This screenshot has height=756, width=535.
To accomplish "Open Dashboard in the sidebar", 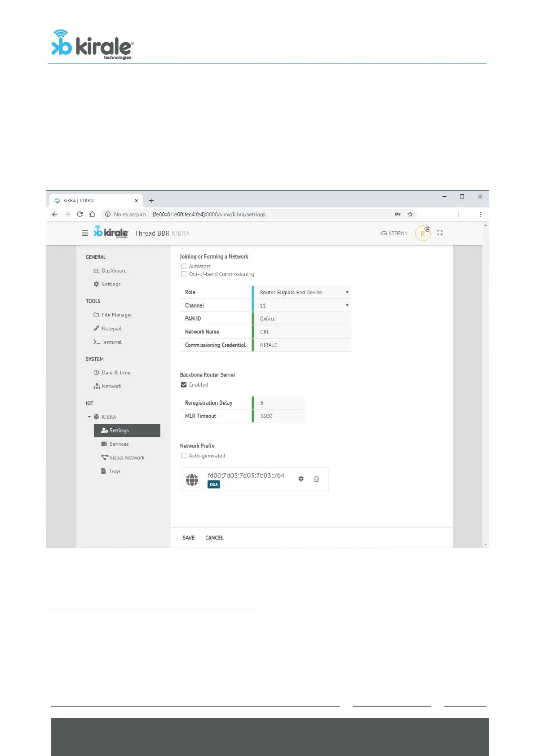I will pyautogui.click(x=110, y=271).
